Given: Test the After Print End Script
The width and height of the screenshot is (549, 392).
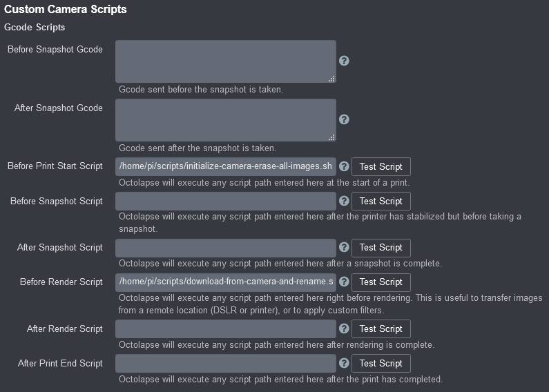Looking at the screenshot, I should [x=381, y=363].
